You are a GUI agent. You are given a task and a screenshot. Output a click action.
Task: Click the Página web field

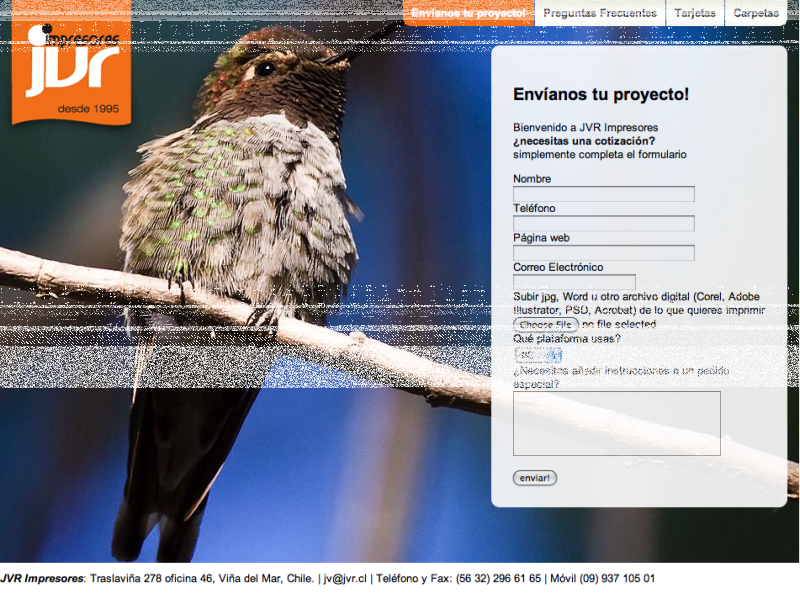[x=604, y=253]
